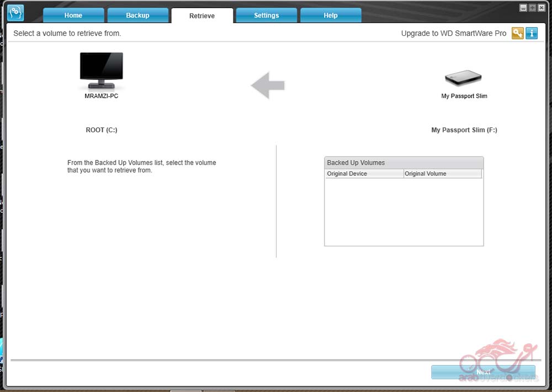Sort by Original Volume column header
This screenshot has width=552, height=392.
pos(442,174)
